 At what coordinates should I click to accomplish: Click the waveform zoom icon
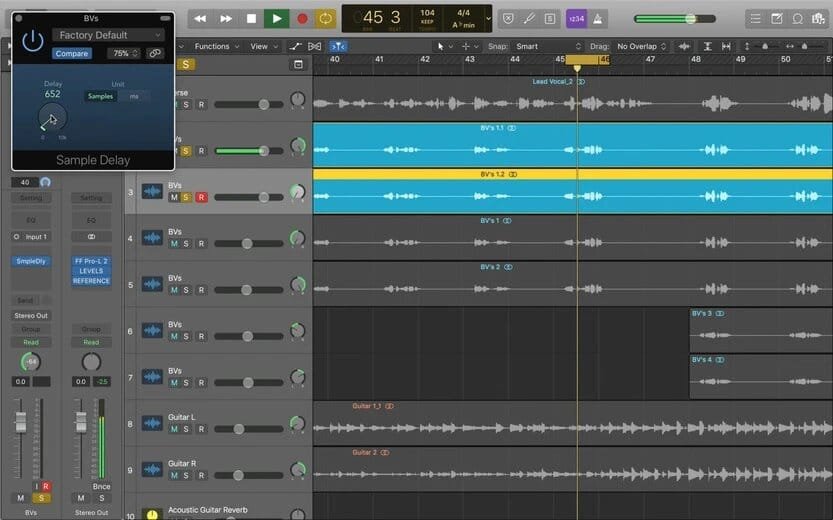click(684, 47)
